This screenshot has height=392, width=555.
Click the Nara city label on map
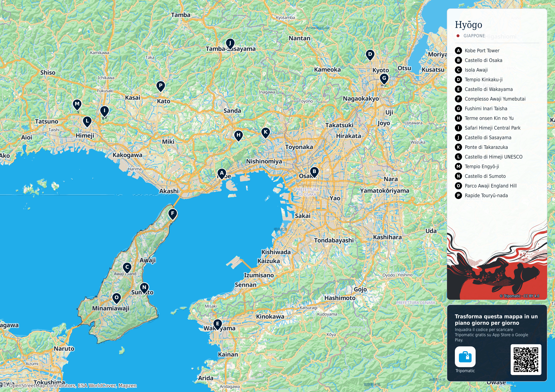coord(391,179)
